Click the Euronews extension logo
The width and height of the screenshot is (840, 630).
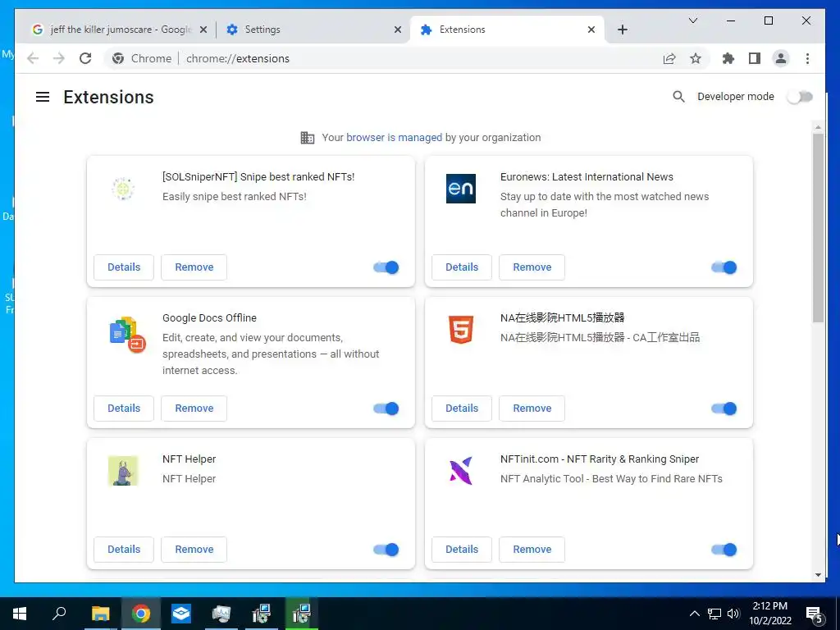click(461, 189)
